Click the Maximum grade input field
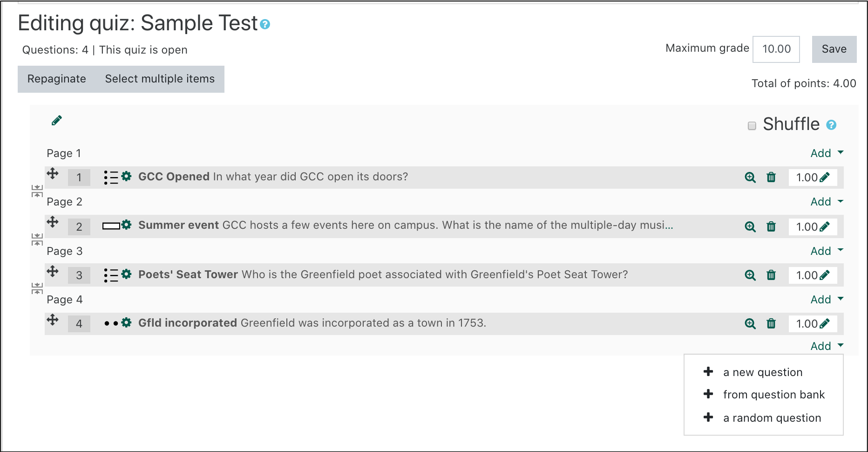The image size is (868, 452). [x=776, y=49]
